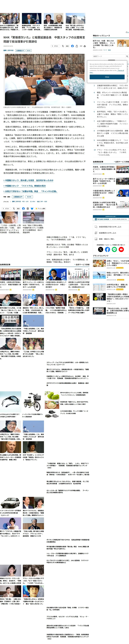Open 書籍・雑誌のご購入
The width and height of the screenshot is (129, 644).
(x=111, y=239)
